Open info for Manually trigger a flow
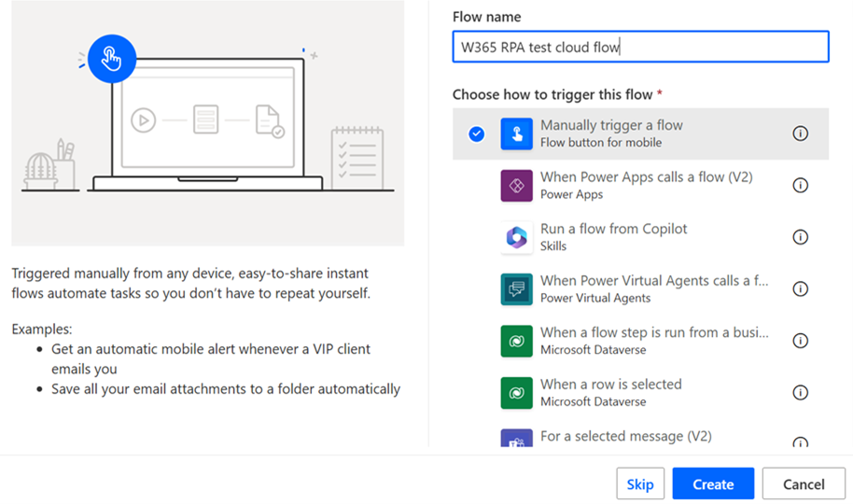 point(800,133)
